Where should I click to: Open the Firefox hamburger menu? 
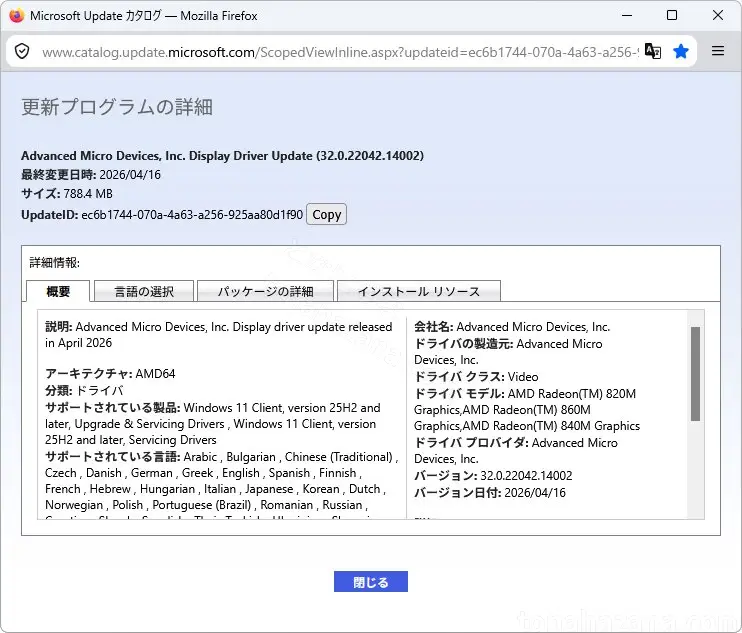click(x=718, y=51)
